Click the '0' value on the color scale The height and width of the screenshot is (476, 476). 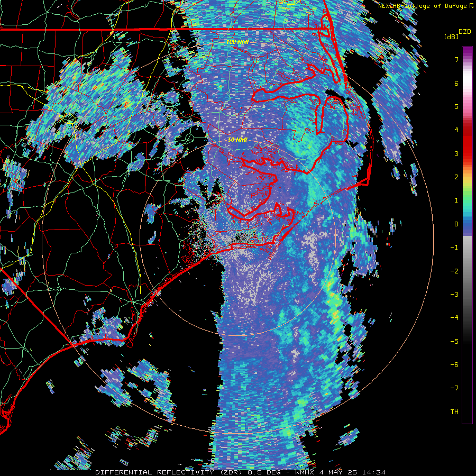point(456,224)
